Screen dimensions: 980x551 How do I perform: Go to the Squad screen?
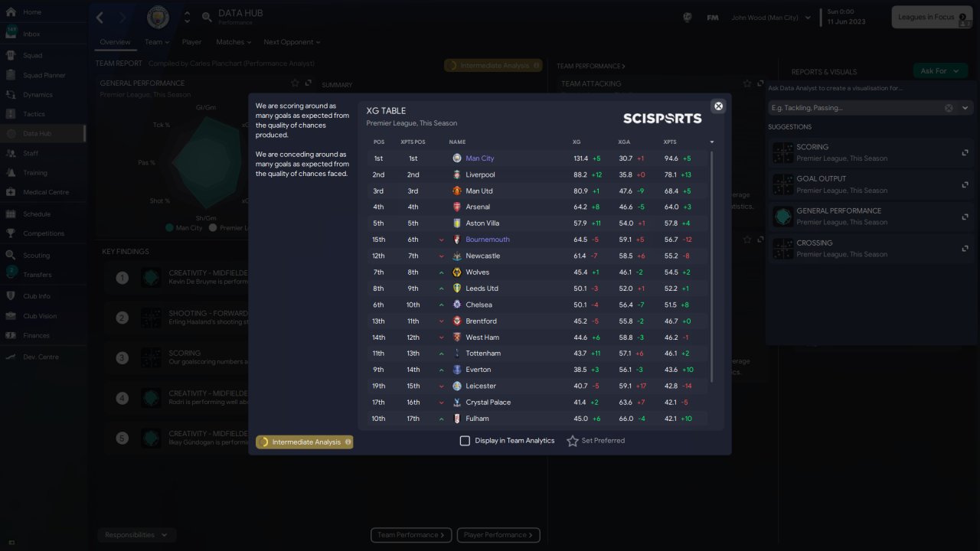tap(32, 55)
